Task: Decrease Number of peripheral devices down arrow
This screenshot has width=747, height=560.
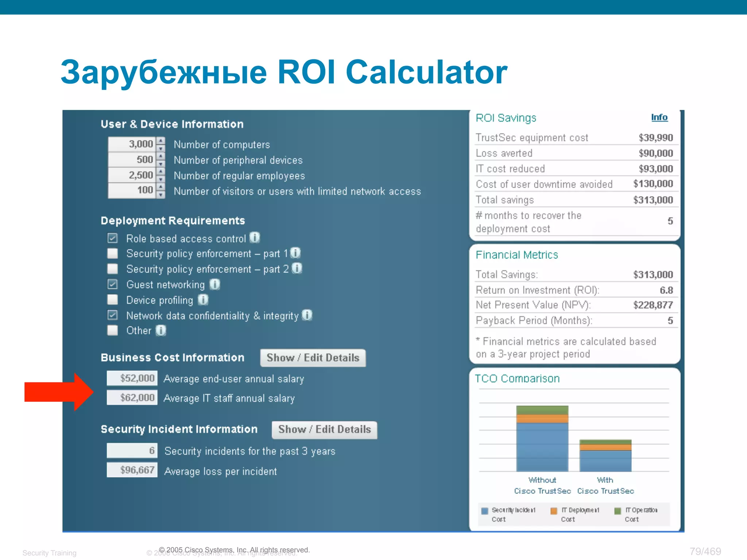Action: pos(160,164)
